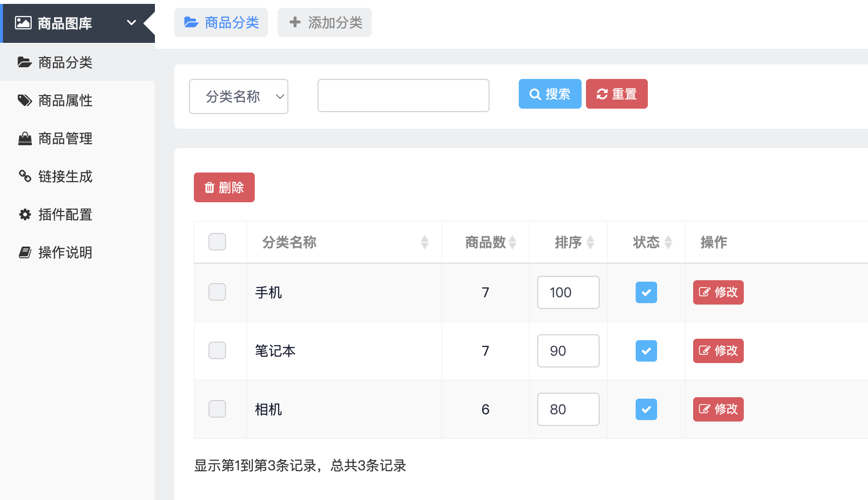
Task: Click the red 删除 button
Action: 224,187
